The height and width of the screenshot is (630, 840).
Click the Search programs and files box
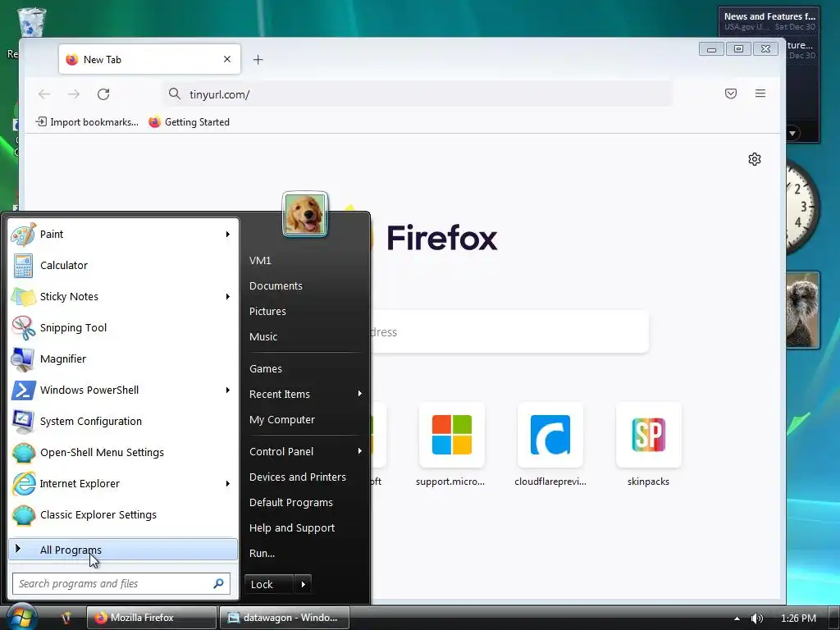click(x=121, y=583)
